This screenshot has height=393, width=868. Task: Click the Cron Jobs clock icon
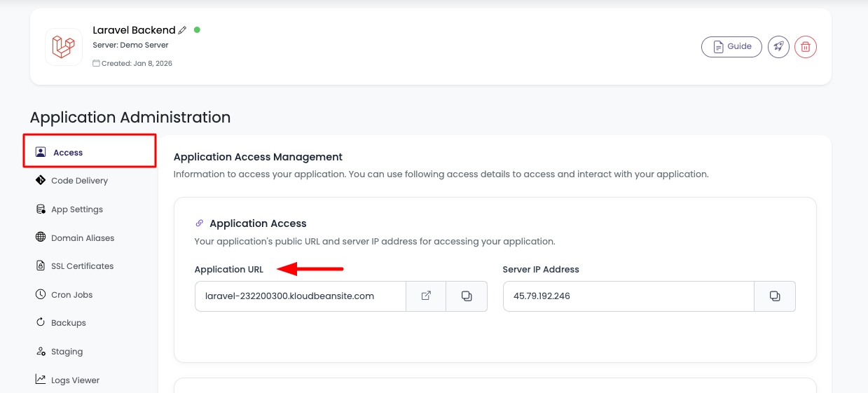pyautogui.click(x=41, y=294)
